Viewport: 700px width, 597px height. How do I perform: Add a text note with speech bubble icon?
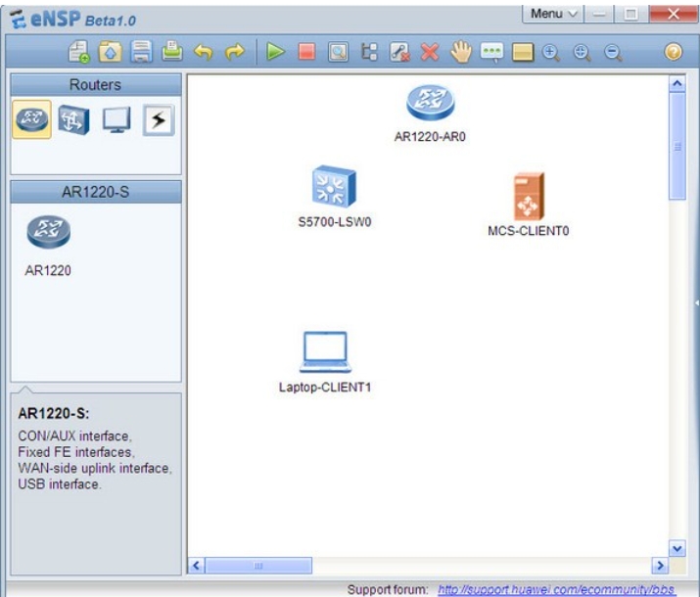pyautogui.click(x=491, y=52)
